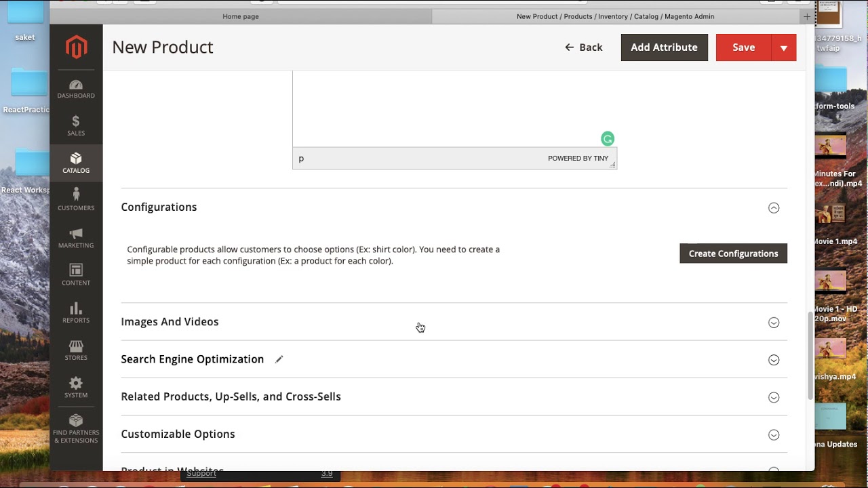Viewport: 868px width, 488px height.
Task: Open the Marketing sidebar menu
Action: [76, 238]
